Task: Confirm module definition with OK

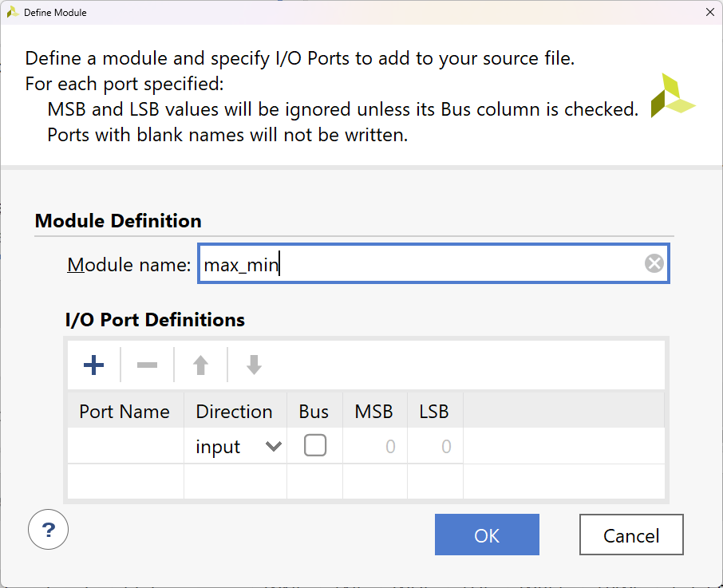Action: pyautogui.click(x=487, y=535)
